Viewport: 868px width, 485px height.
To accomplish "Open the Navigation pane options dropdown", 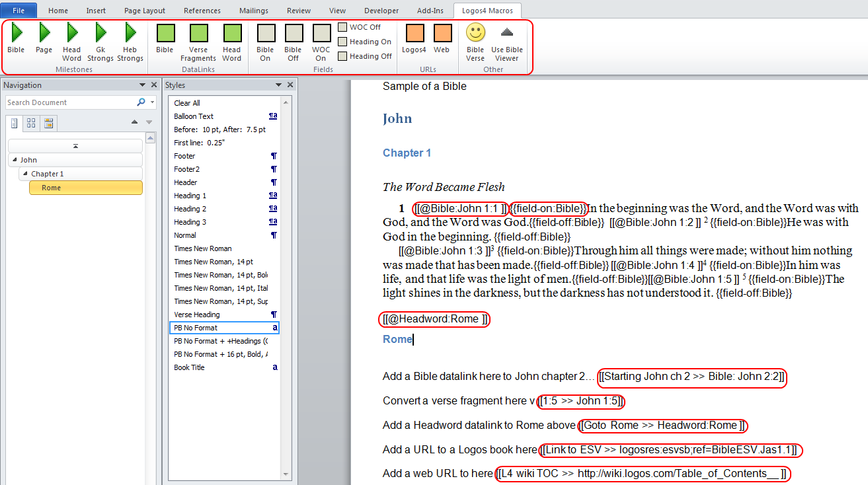I will [142, 85].
